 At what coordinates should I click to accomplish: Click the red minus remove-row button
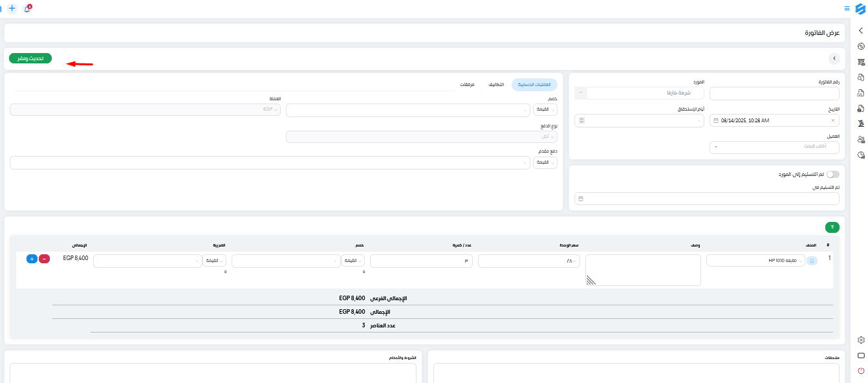click(44, 259)
